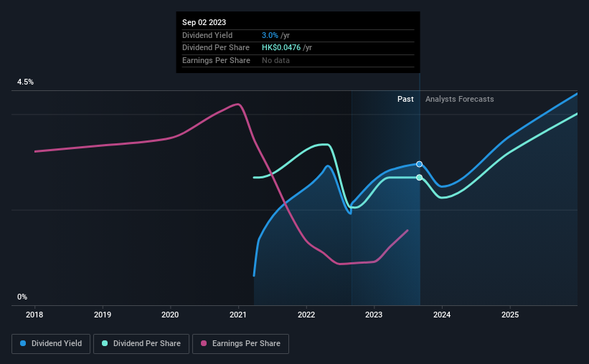
Task: Click the blue Dividend Yield data point marker
Action: 419,164
